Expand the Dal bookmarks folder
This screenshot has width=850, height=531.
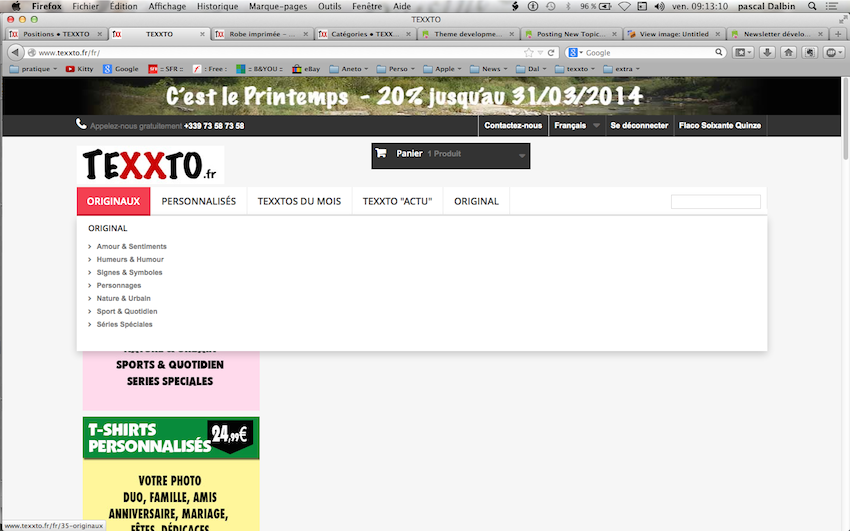(531, 69)
